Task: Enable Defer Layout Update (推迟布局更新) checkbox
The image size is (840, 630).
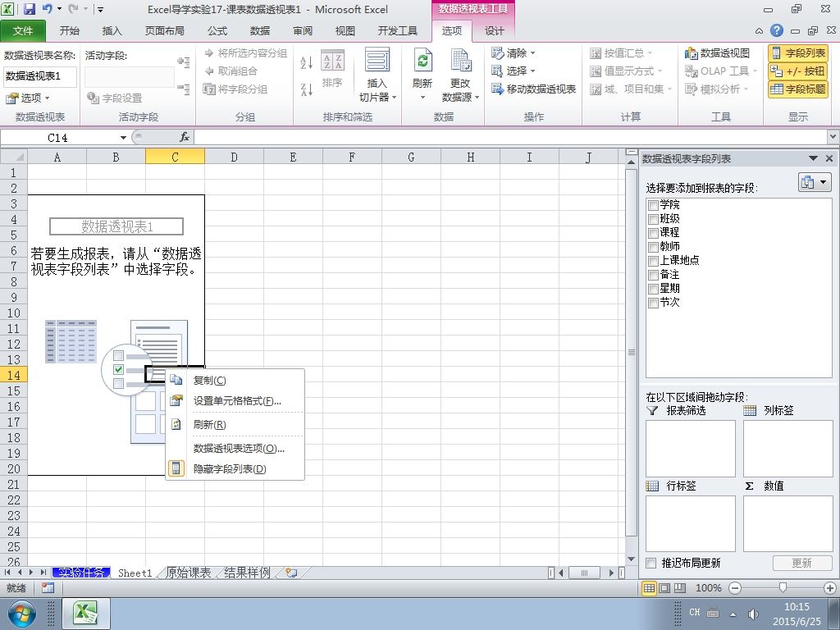Action: pos(651,563)
